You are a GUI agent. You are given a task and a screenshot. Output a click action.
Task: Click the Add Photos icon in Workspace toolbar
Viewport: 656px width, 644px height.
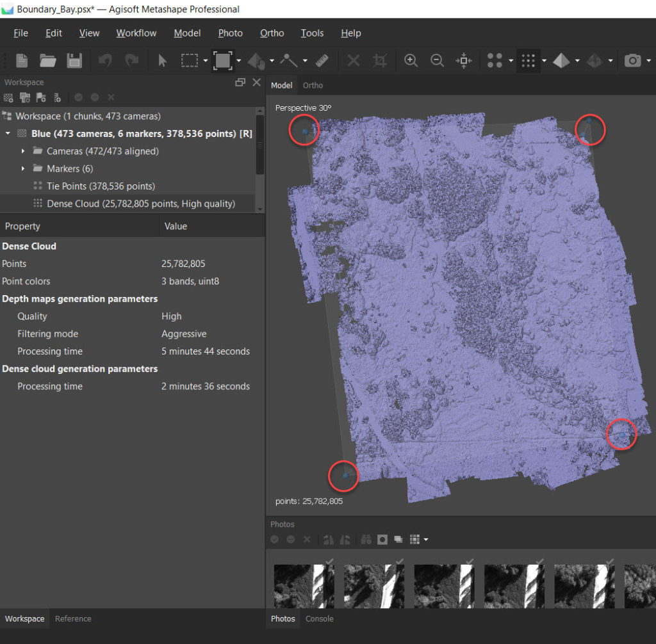pos(24,97)
